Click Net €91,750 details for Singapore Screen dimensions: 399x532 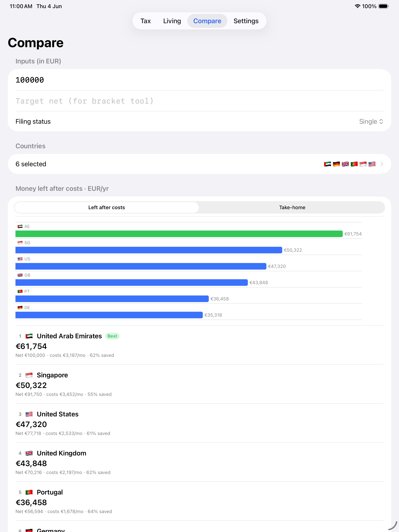[x=63, y=394]
